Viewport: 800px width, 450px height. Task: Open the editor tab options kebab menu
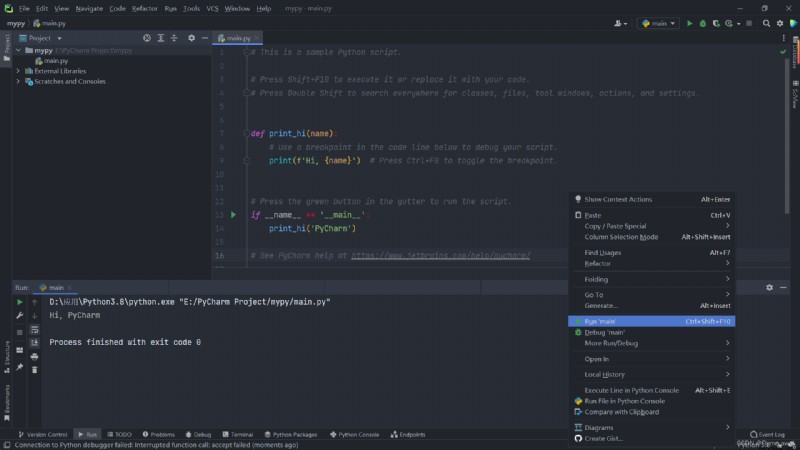(x=784, y=38)
